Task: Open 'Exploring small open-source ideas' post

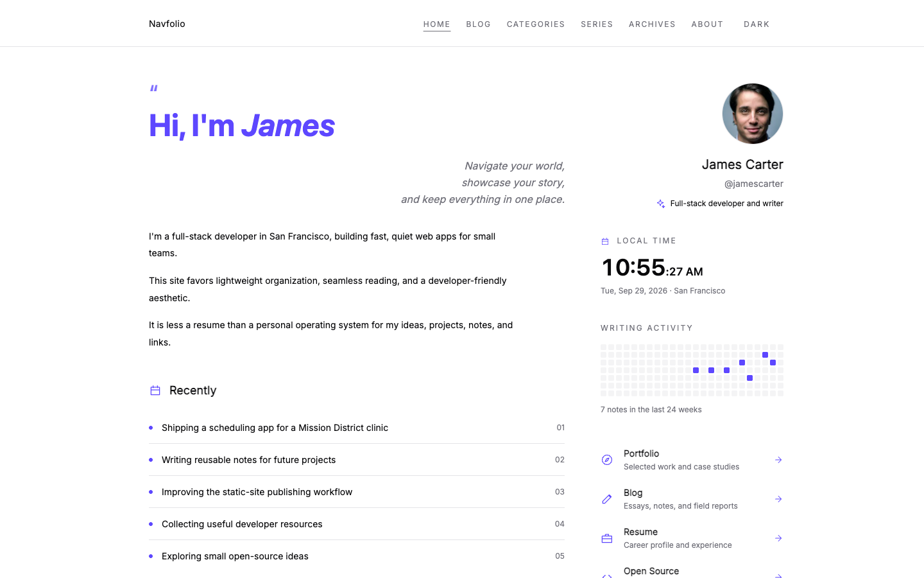Action: pyautogui.click(x=357, y=556)
